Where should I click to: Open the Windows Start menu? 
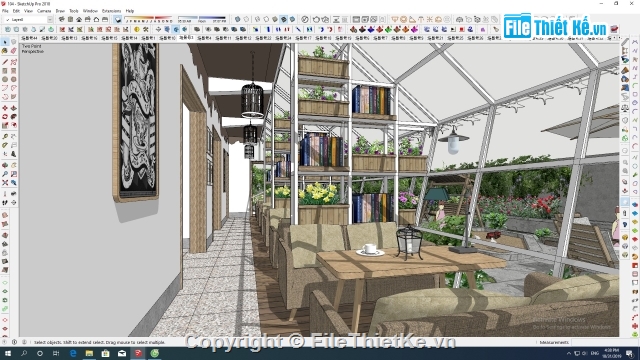coord(8,353)
